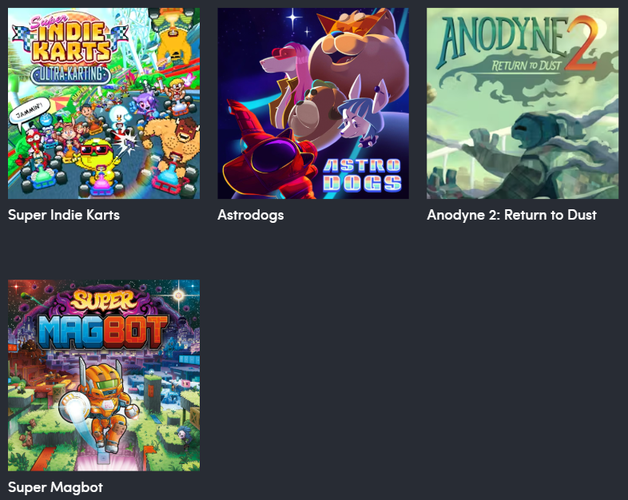The height and width of the screenshot is (500, 628).
Task: Open "Anodyne 2: Return to Dust" title link
Action: pos(511,215)
